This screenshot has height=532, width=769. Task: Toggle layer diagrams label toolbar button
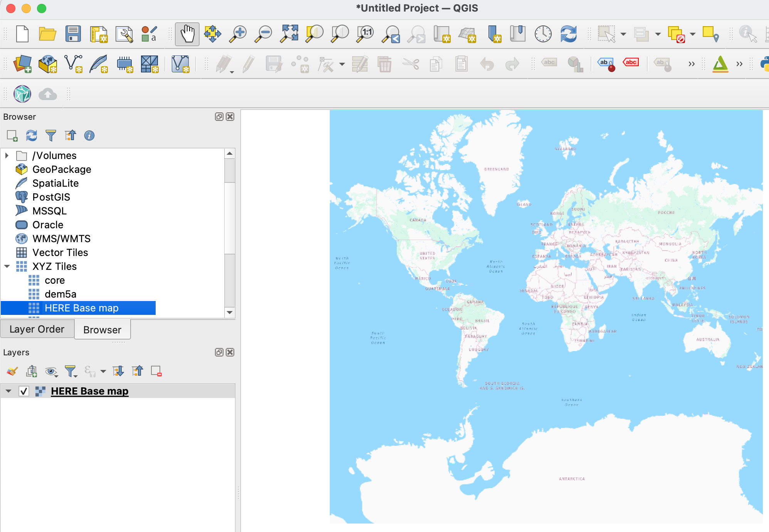pos(575,64)
